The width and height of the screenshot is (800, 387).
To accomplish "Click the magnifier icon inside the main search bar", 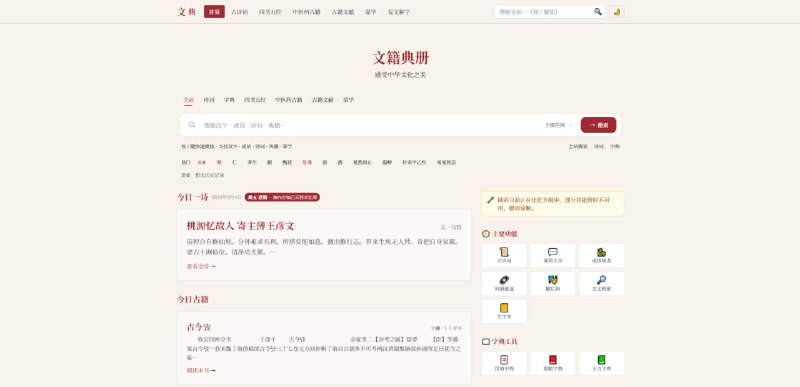I will click(192, 125).
